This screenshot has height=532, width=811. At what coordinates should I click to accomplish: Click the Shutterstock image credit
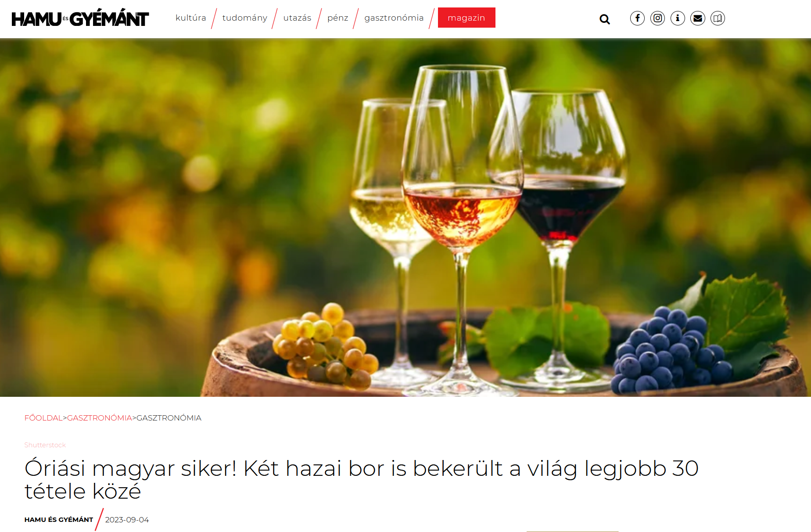[x=45, y=445]
